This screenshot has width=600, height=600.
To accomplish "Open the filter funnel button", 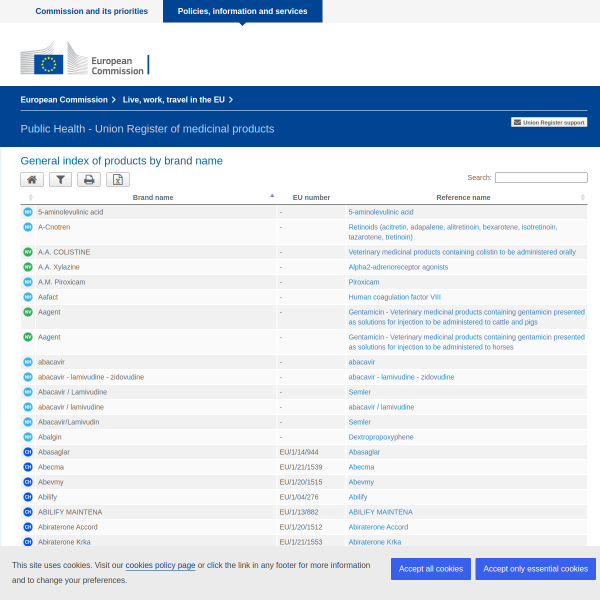I will (60, 179).
